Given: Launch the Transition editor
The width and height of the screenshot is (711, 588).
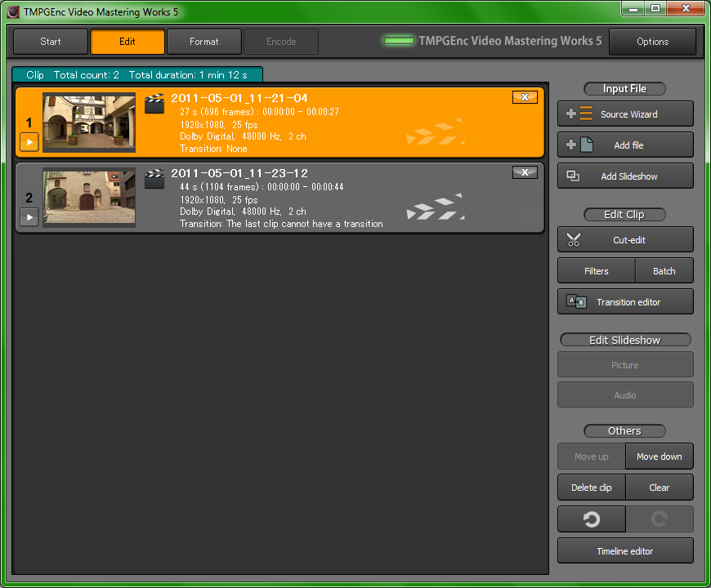Looking at the screenshot, I should (x=625, y=301).
